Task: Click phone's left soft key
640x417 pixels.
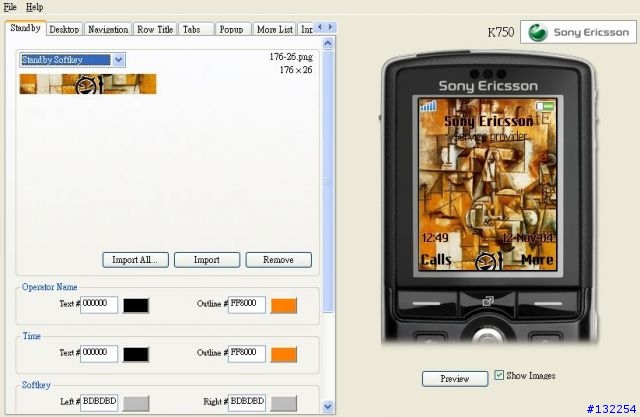Action: pos(427,304)
